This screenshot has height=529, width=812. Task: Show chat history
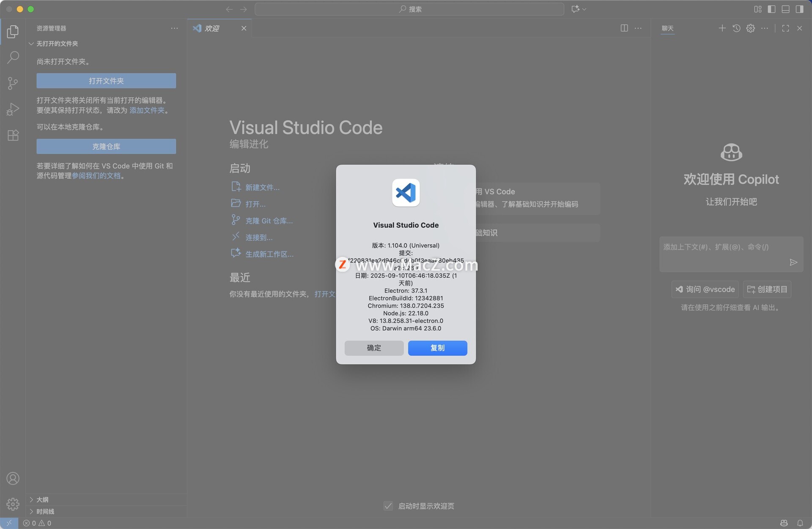click(x=736, y=28)
